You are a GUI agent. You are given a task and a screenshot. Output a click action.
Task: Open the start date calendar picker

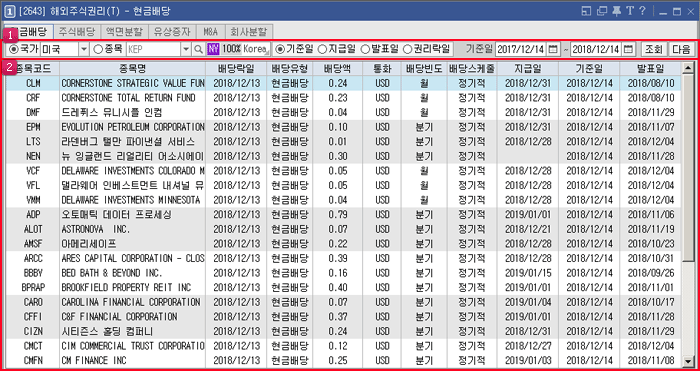click(x=553, y=49)
